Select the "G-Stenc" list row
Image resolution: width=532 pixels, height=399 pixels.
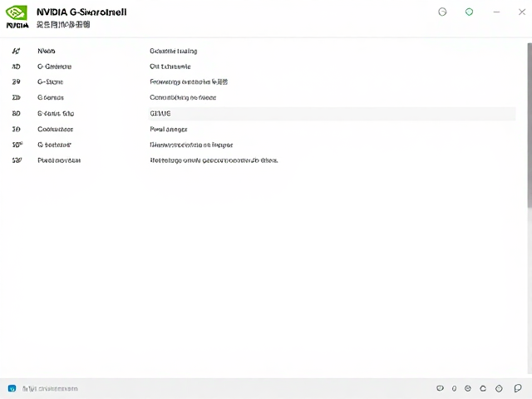coord(50,81)
